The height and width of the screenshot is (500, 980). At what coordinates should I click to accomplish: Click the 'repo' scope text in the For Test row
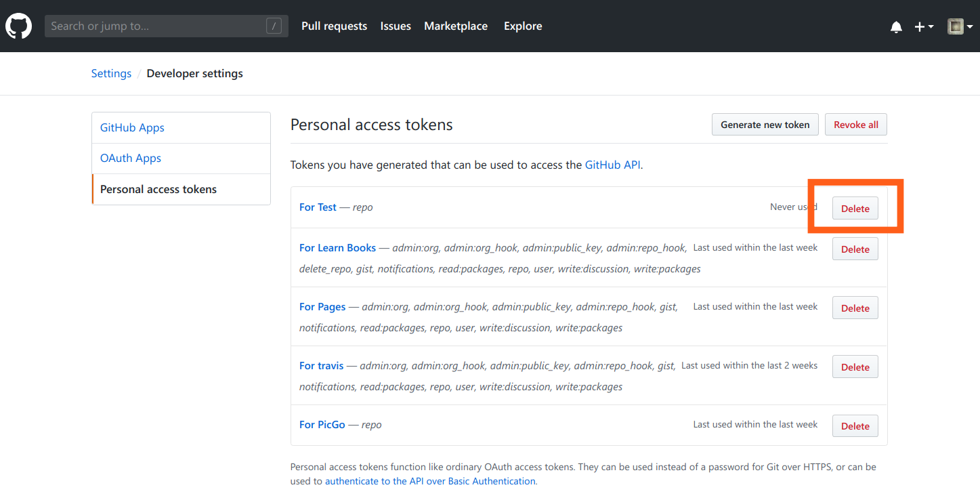tap(363, 207)
